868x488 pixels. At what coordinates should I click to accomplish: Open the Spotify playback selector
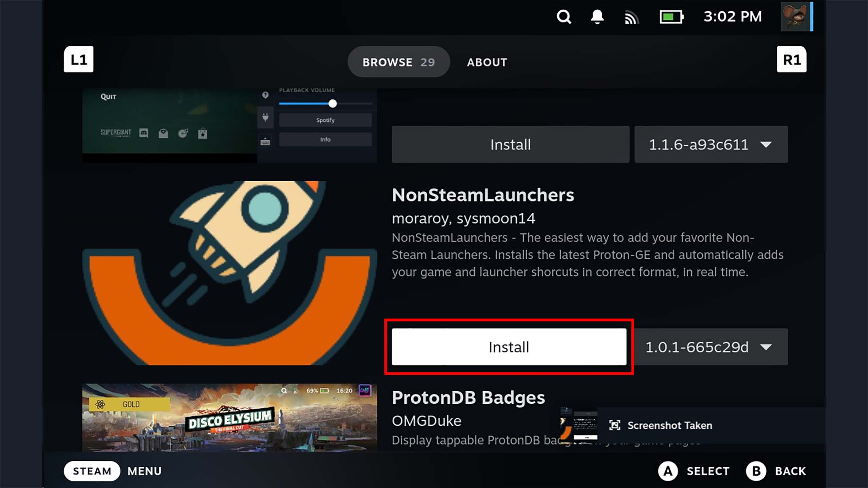click(325, 120)
